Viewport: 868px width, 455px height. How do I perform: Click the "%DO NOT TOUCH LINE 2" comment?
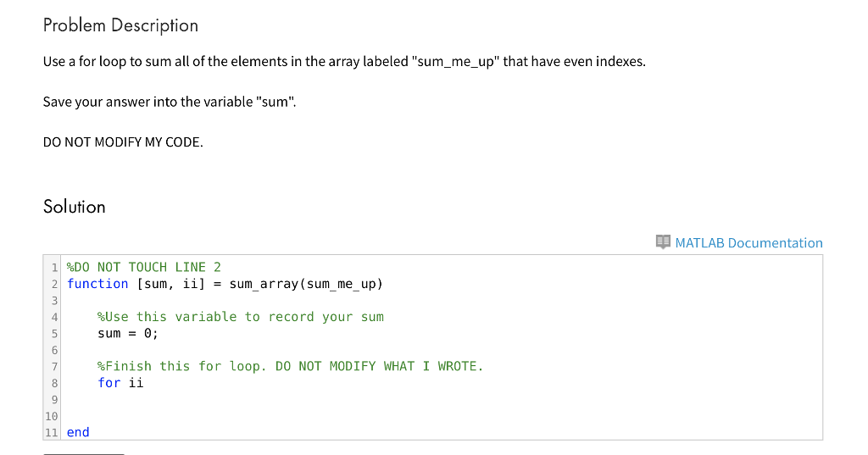(x=143, y=267)
